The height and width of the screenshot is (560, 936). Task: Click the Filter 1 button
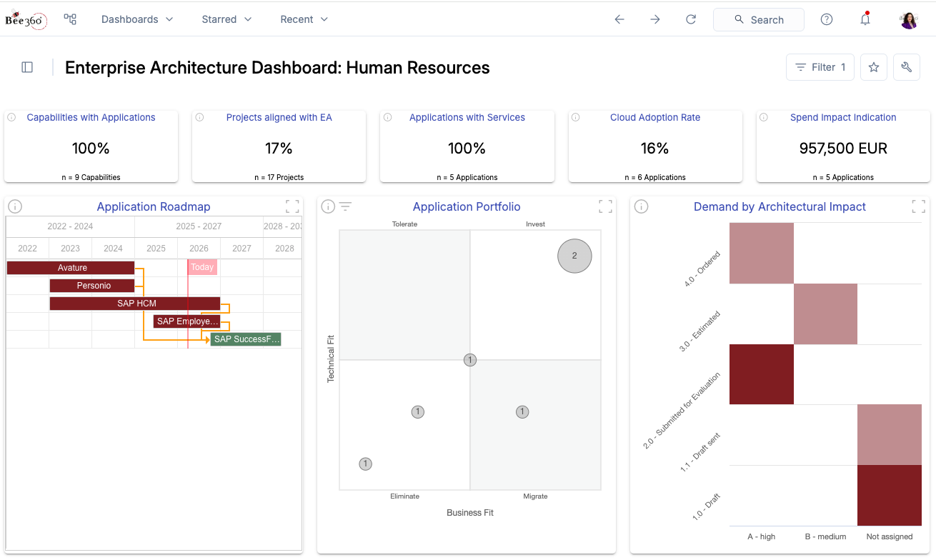coord(820,67)
